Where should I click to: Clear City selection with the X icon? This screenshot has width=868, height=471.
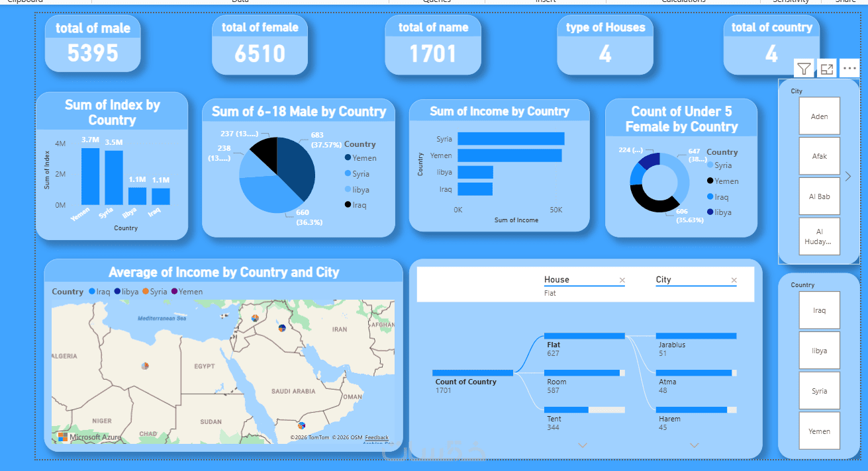(x=734, y=280)
